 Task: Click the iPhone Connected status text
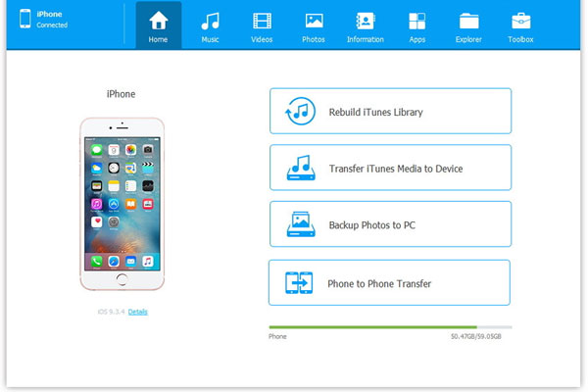(52, 20)
